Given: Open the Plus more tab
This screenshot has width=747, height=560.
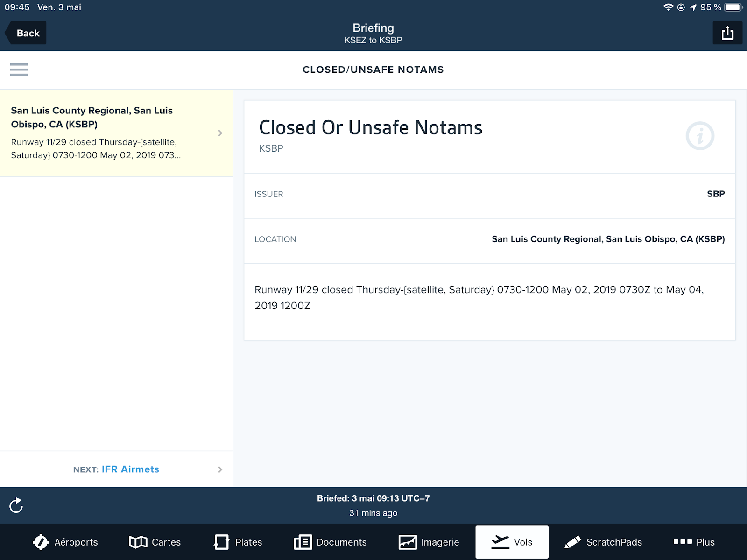Looking at the screenshot, I should tap(694, 542).
